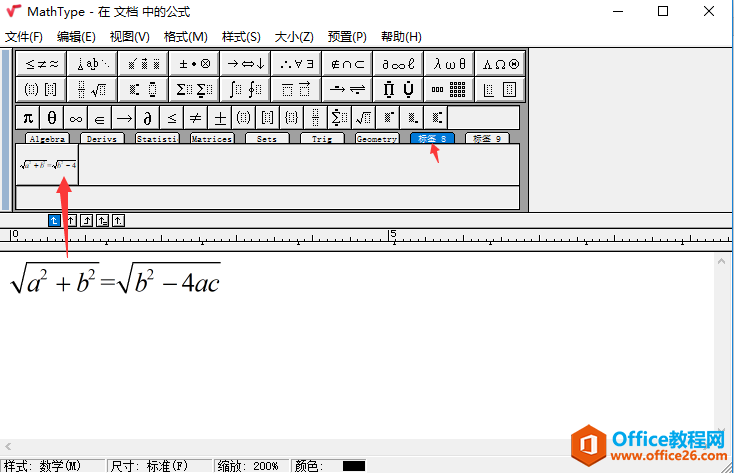Image resolution: width=734 pixels, height=473 pixels.
Task: Insert square brackets template from small bar
Action: 268,118
